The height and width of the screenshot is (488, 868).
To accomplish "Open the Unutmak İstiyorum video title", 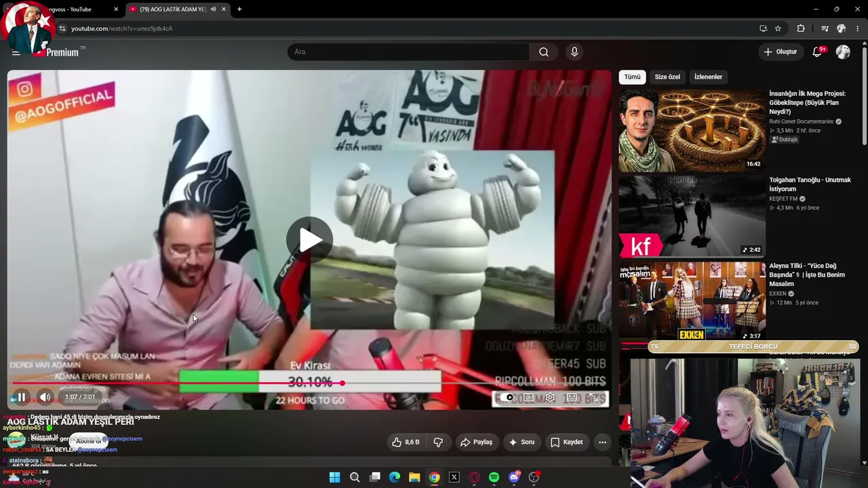I will tap(810, 184).
